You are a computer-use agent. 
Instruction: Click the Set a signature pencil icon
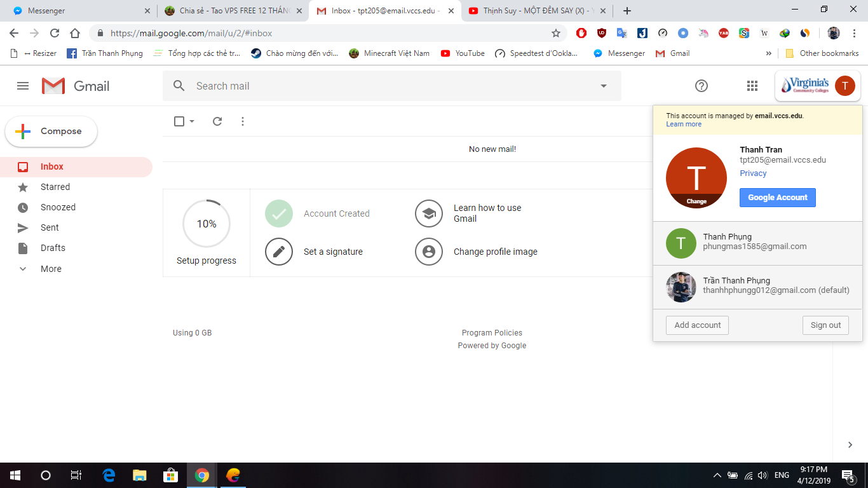coord(279,252)
